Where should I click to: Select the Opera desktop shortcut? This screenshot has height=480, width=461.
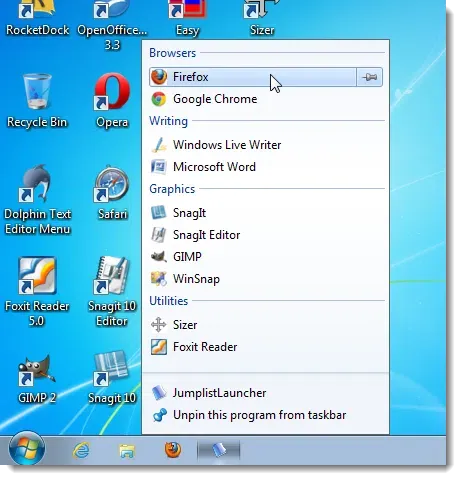(x=112, y=101)
